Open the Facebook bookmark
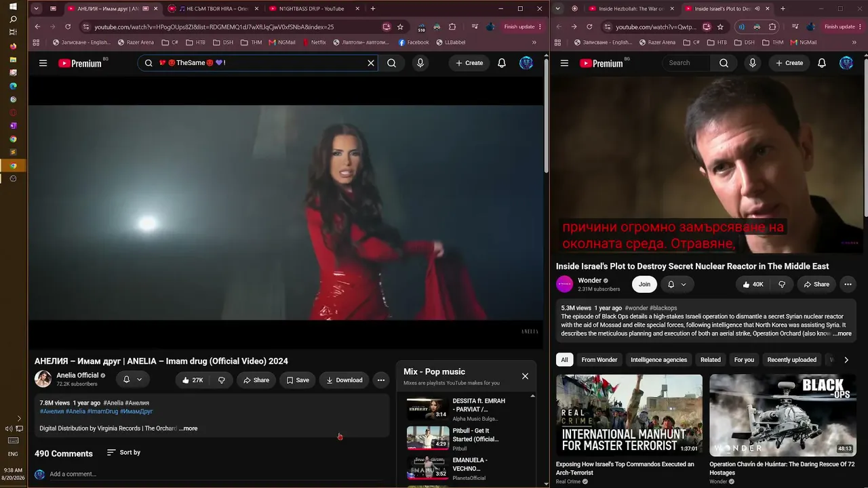Image resolution: width=868 pixels, height=488 pixels. (414, 42)
